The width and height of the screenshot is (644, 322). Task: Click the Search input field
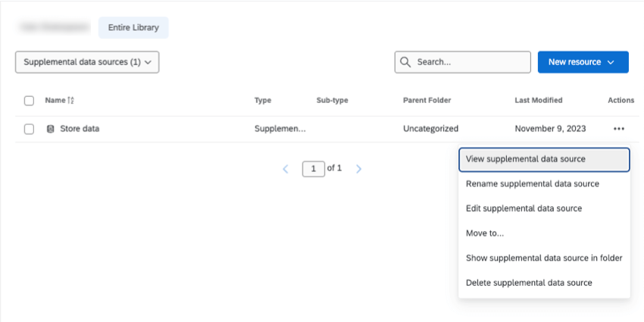[470, 62]
